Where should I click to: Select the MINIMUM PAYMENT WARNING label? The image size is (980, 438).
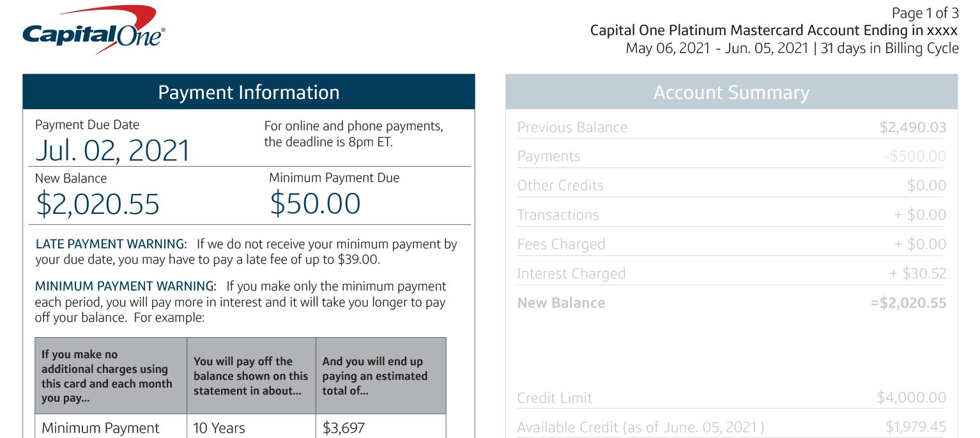pos(126,286)
